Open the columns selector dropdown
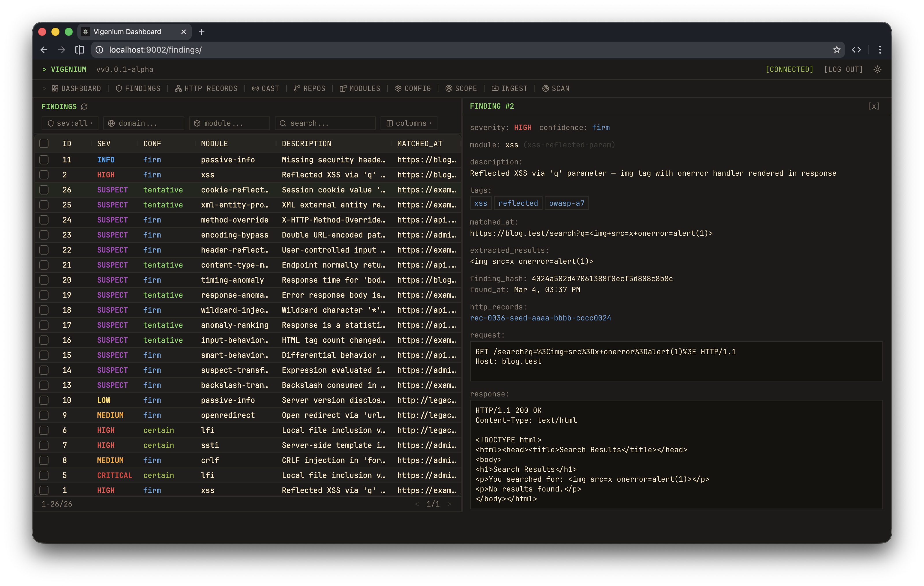This screenshot has width=924, height=586. pyautogui.click(x=408, y=123)
